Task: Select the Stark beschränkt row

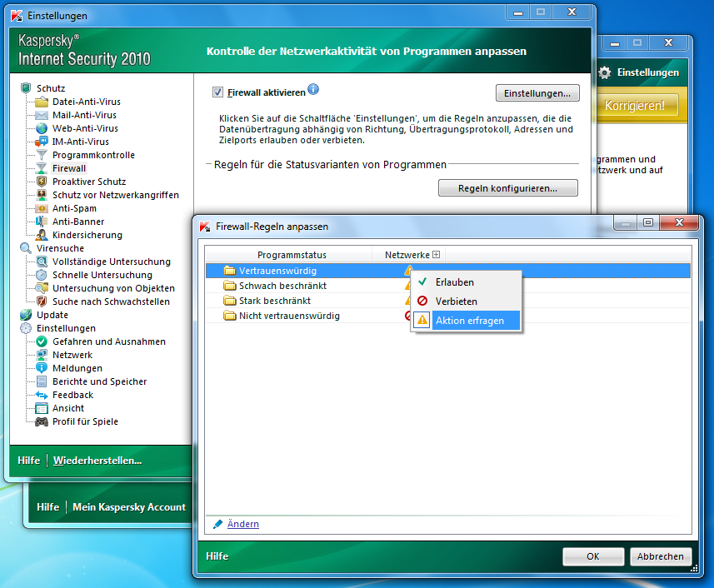Action: tap(448, 301)
